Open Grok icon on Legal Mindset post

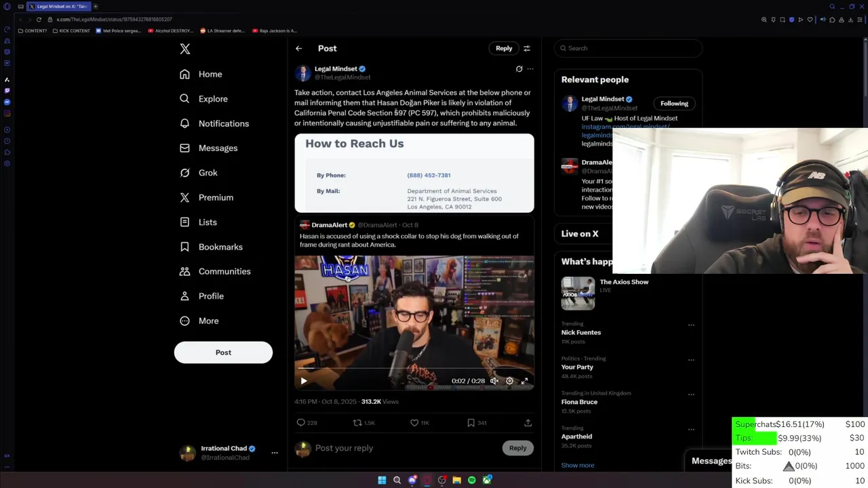[x=519, y=68]
